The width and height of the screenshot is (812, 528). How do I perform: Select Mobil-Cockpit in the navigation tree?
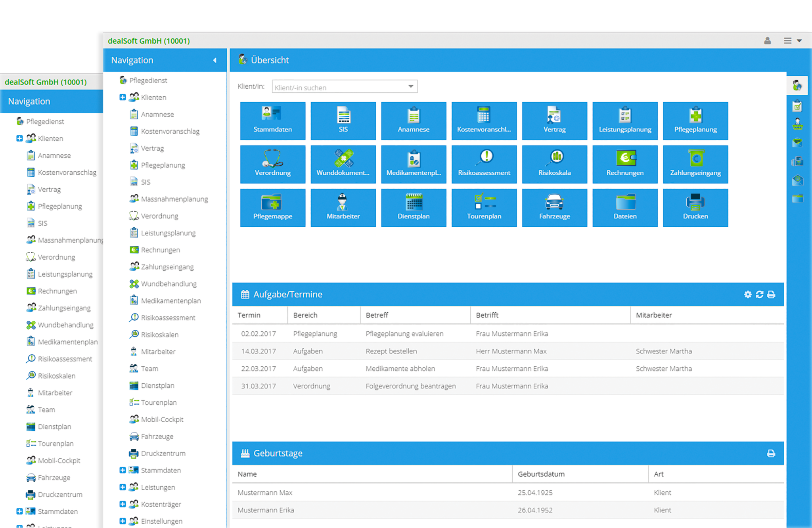(x=162, y=419)
